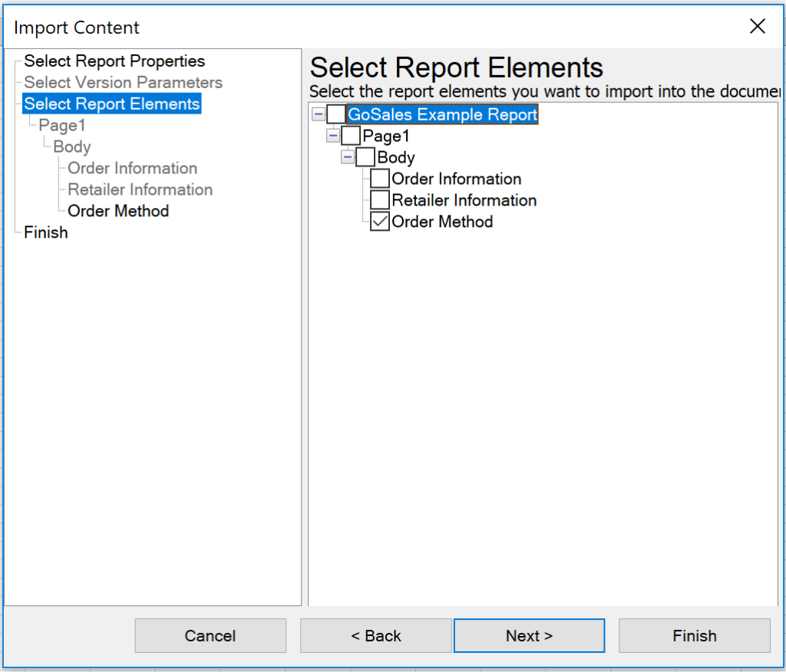
Task: Collapse the Page1 tree node
Action: point(332,135)
